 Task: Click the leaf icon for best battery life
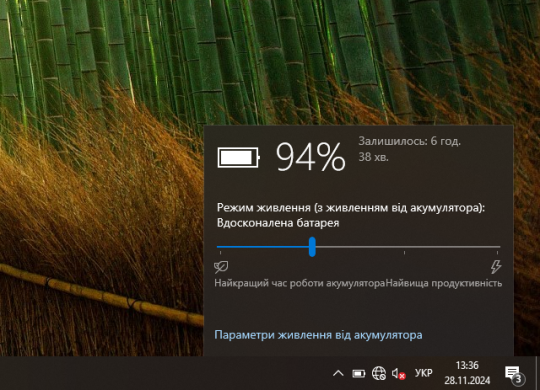(x=221, y=267)
